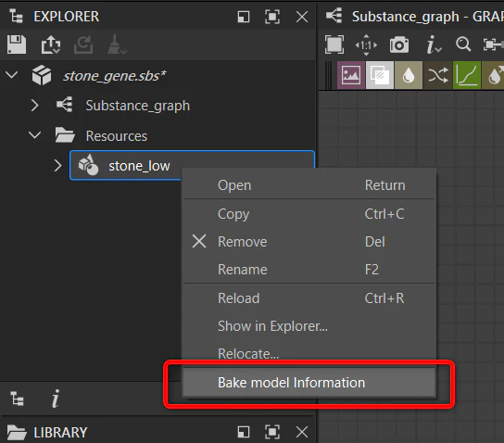The width and height of the screenshot is (504, 443).
Task: Toggle the Explorer panel floating dock button
Action: [244, 17]
